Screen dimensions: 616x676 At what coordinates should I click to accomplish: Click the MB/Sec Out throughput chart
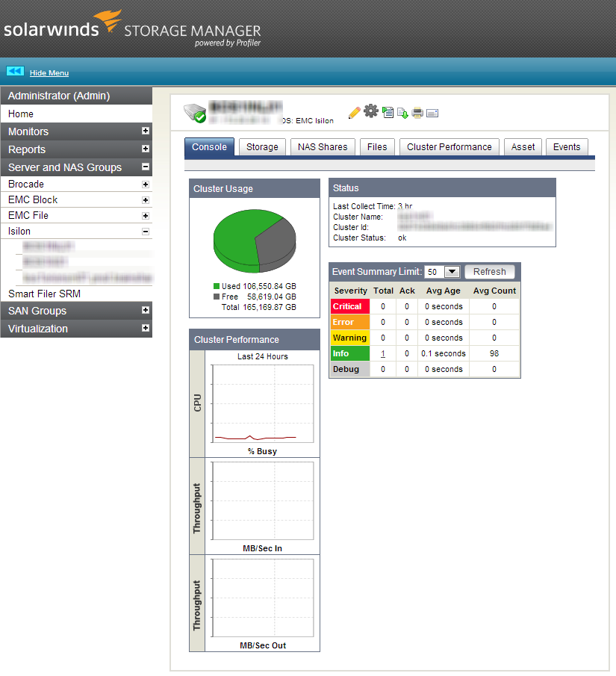pyautogui.click(x=263, y=598)
